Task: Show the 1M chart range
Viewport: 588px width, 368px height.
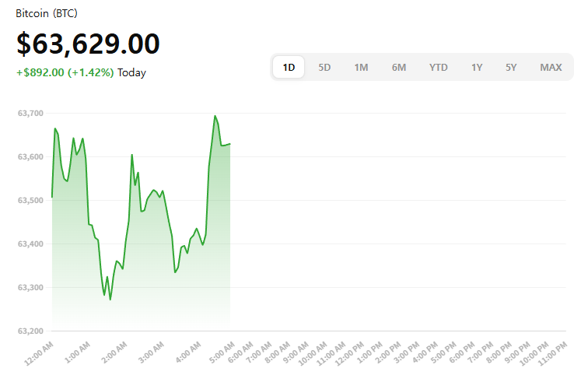Action: (x=361, y=67)
